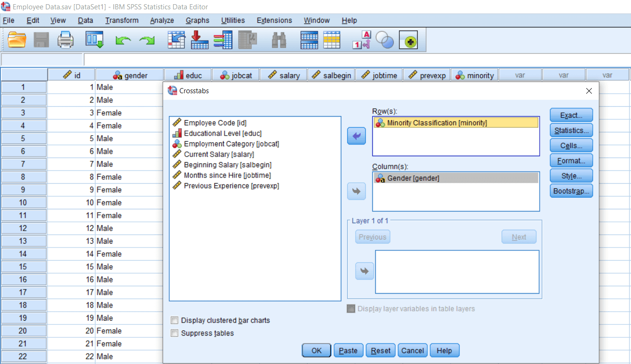This screenshot has width=631, height=364.
Task: Open the Utilities menu
Action: click(233, 21)
